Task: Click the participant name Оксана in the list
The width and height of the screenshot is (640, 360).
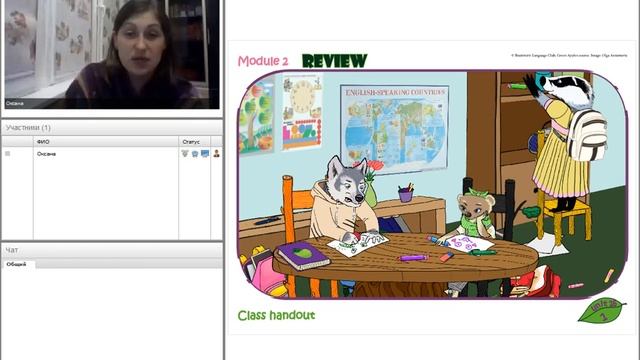Action: 46,154
